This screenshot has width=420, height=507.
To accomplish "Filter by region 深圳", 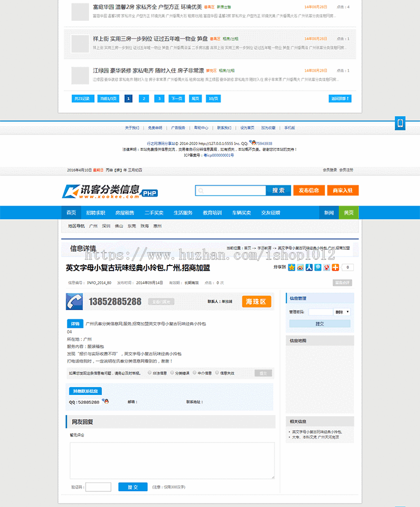I will coord(106,226).
